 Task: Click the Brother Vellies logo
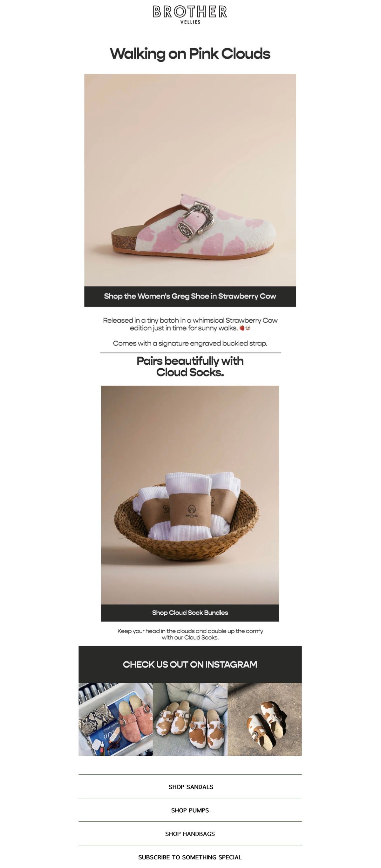click(x=190, y=15)
